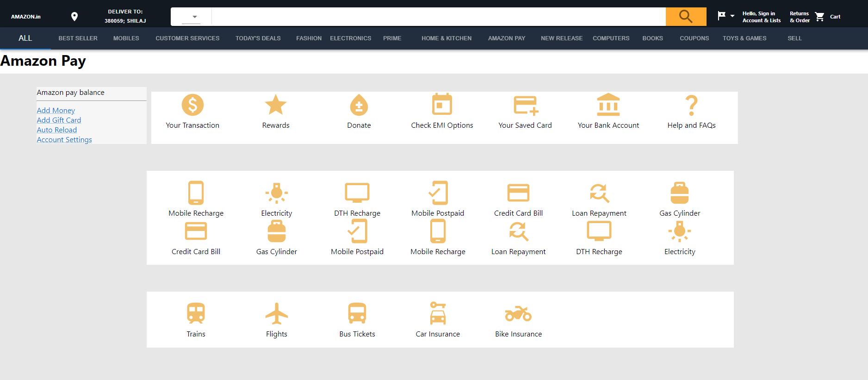Open TODAY'S DEALS menu item
Screen dimensions: 868x380
point(258,38)
